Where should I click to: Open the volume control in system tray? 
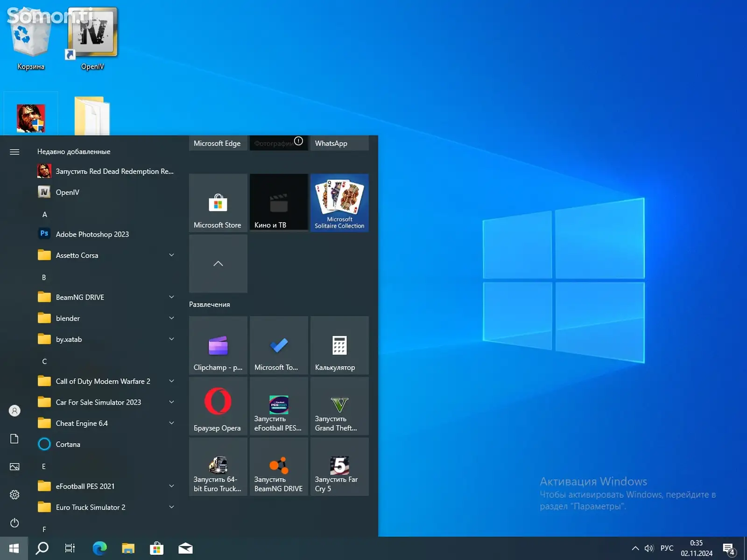point(649,548)
